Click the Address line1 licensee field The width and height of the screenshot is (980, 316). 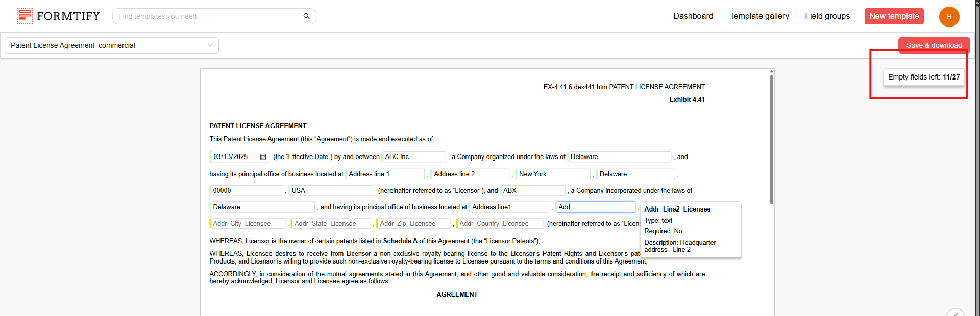509,207
